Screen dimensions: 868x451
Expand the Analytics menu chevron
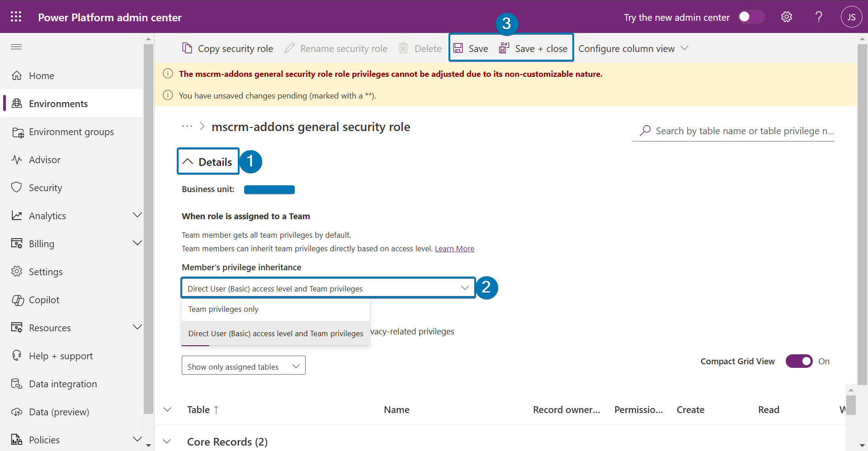[137, 215]
